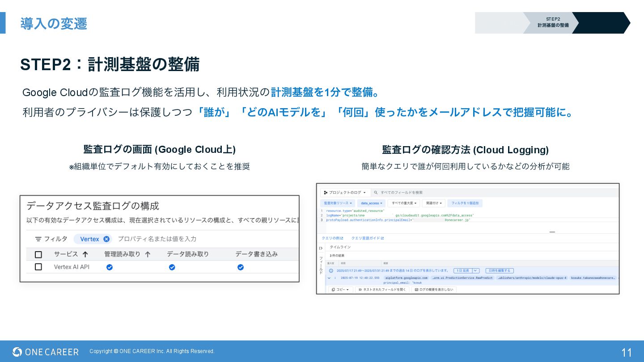Click the データ読み取り column header
This screenshot has width=644, height=362.
pos(188,254)
